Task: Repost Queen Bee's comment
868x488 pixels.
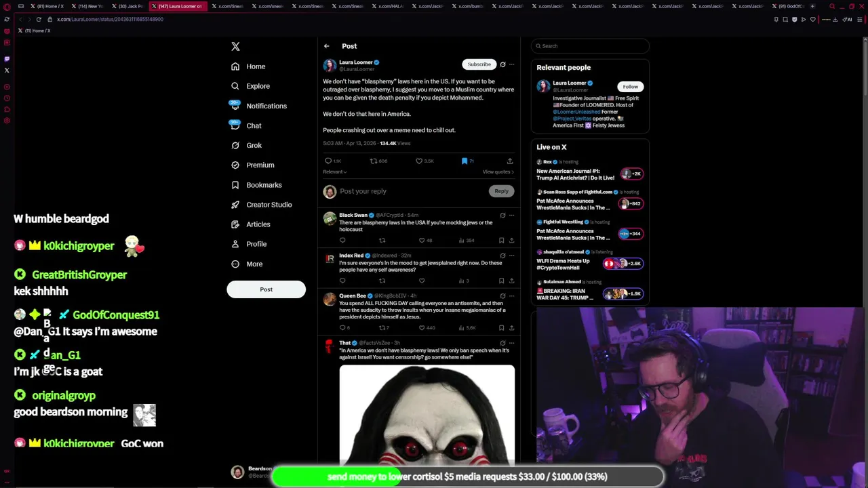Action: pos(382,327)
